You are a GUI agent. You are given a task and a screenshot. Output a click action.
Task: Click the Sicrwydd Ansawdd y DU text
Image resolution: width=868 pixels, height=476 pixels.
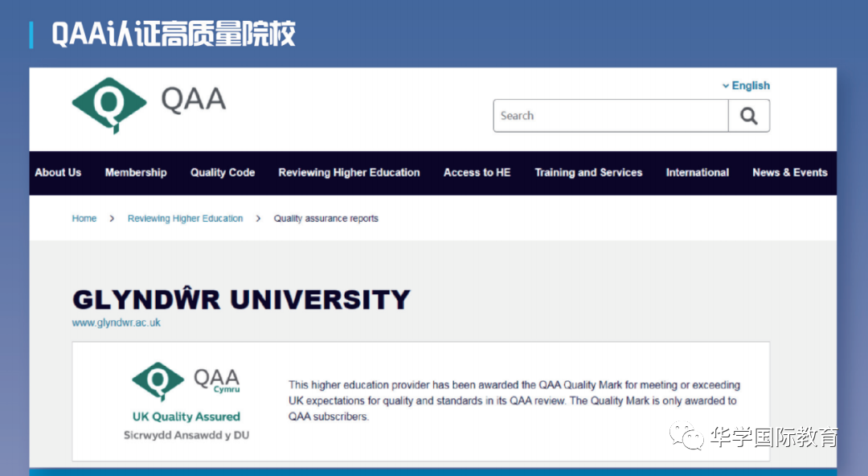tap(186, 435)
